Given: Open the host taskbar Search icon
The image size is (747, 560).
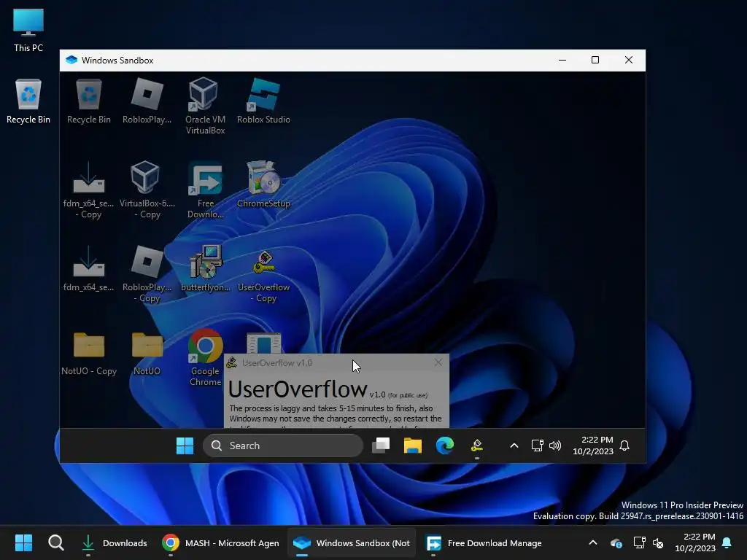Looking at the screenshot, I should 55,542.
